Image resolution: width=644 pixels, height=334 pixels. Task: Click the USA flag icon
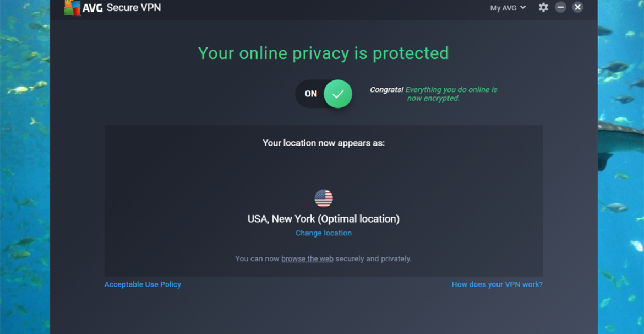(324, 198)
